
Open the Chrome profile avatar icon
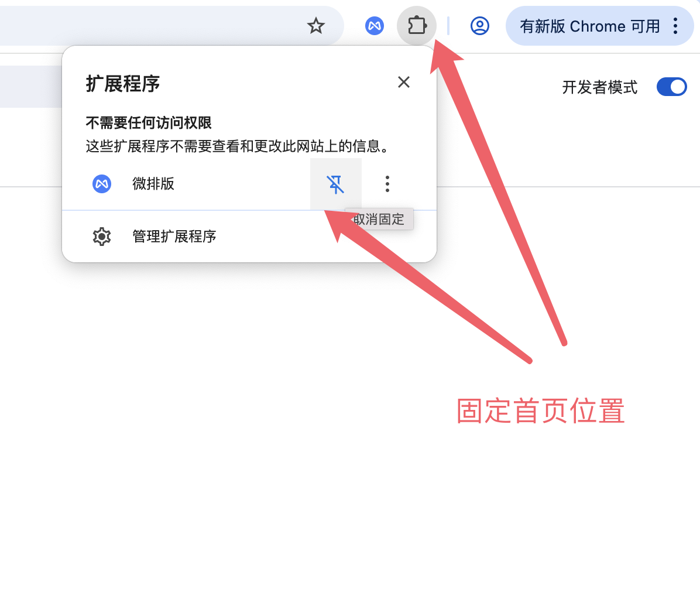(x=480, y=26)
